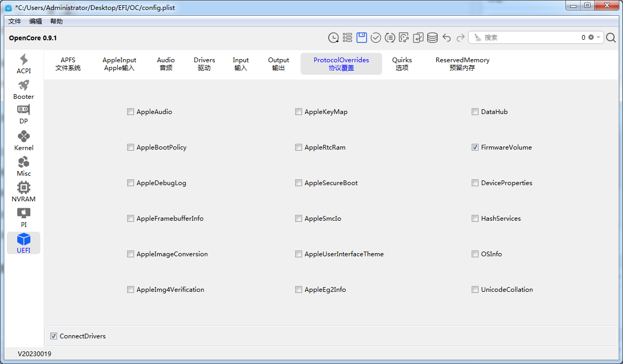The image size is (623, 364).
Task: Check the AppleSecureBoot option
Action: point(298,183)
